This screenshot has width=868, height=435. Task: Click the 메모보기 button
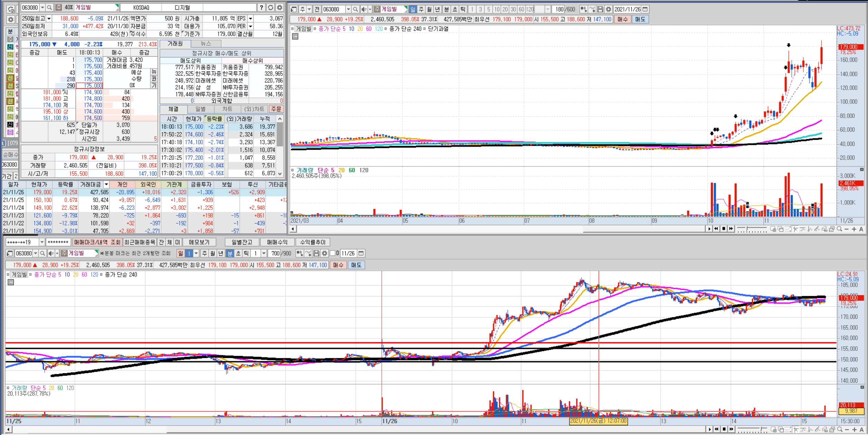pos(199,242)
